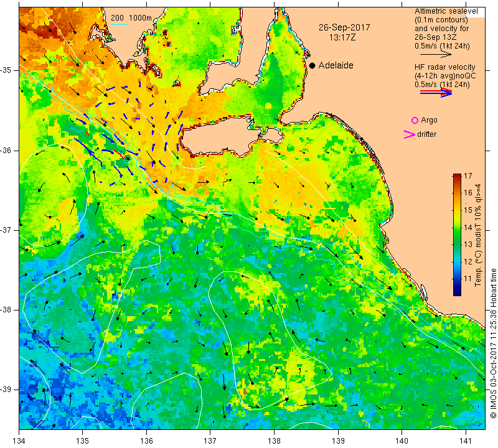498x448 pixels.
Task: Click the 'drifter' legend text
Action: [x=426, y=134]
